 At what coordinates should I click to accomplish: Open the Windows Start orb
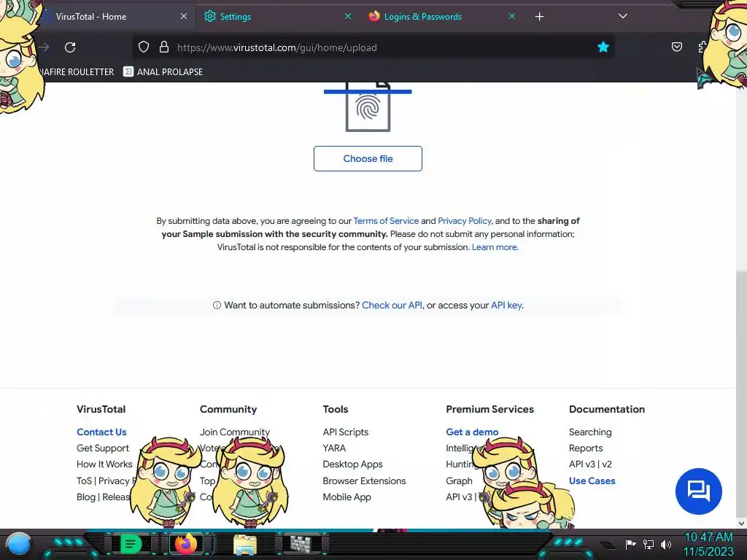tap(18, 545)
